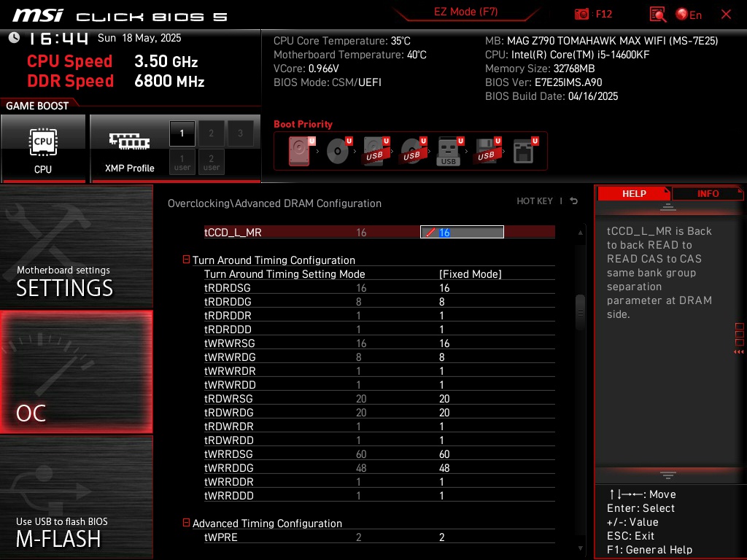Image resolution: width=747 pixels, height=560 pixels.
Task: Select the tRDWRDR timing row
Action: click(379, 426)
